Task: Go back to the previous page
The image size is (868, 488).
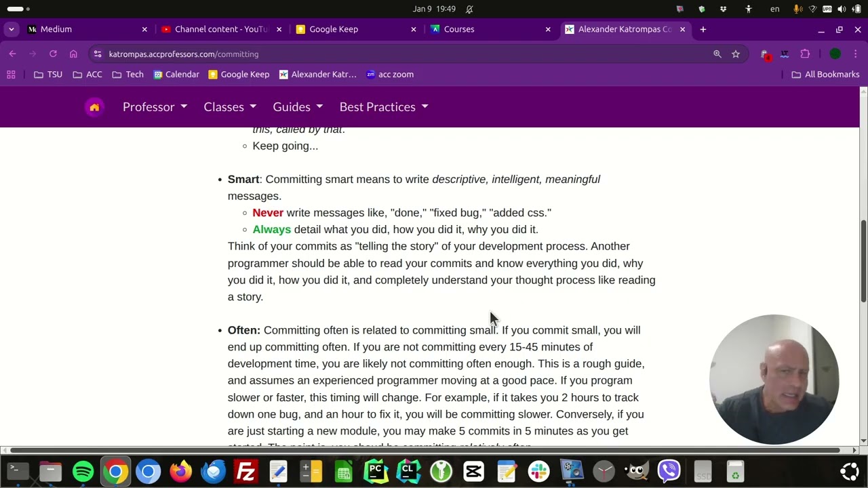Action: coord(13,54)
